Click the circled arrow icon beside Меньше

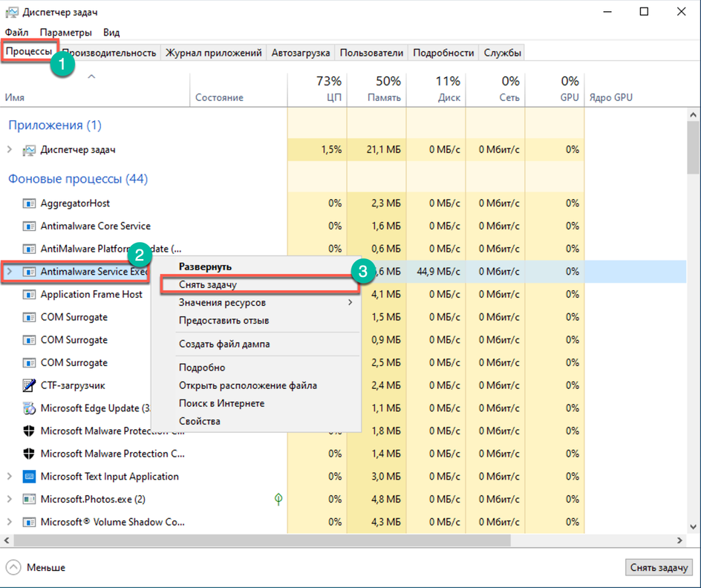[13, 567]
